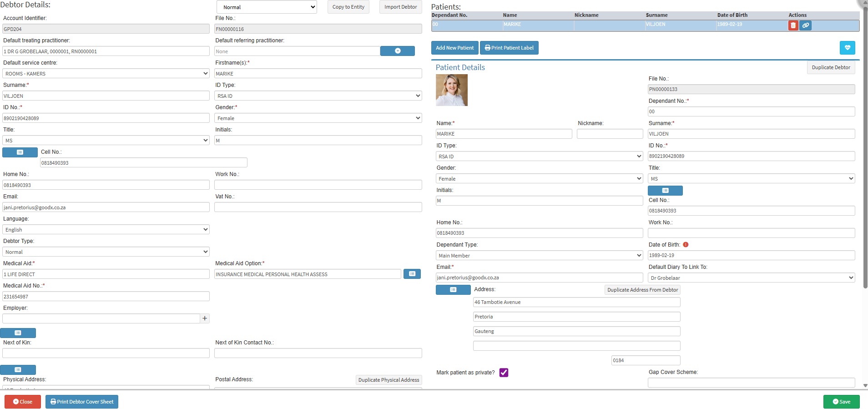Viewport: 868px width, 409px height.
Task: Click the plus button beside Default referring practitioner
Action: 397,51
